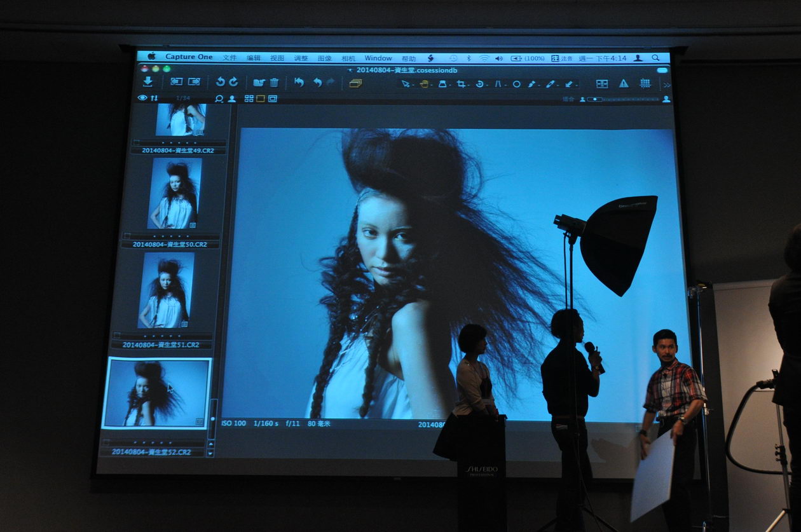Open the 帮助 menu
The height and width of the screenshot is (532, 801).
click(x=409, y=58)
